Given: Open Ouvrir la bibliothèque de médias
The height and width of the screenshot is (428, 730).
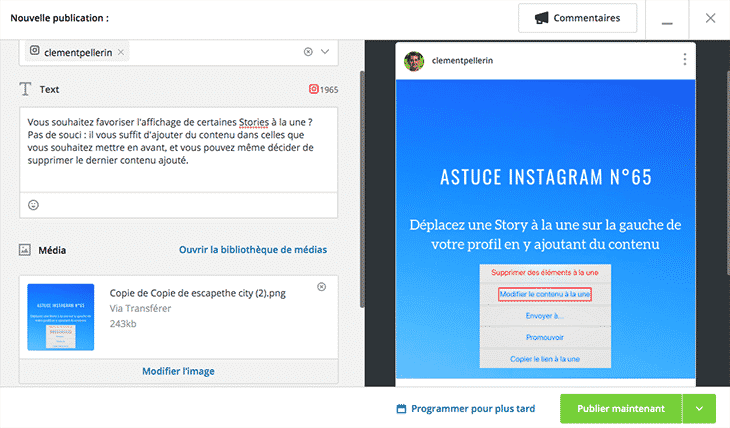Looking at the screenshot, I should point(252,249).
